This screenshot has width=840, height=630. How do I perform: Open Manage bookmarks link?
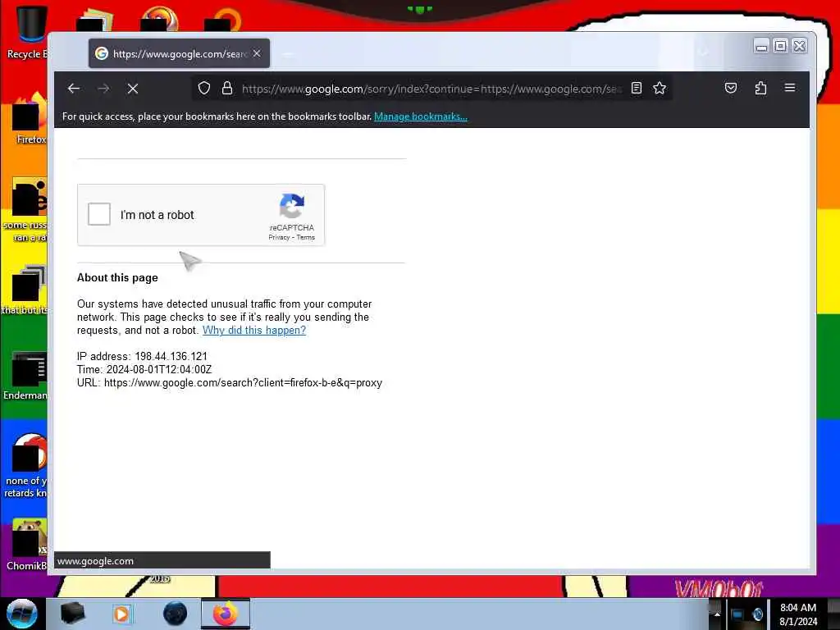click(421, 116)
